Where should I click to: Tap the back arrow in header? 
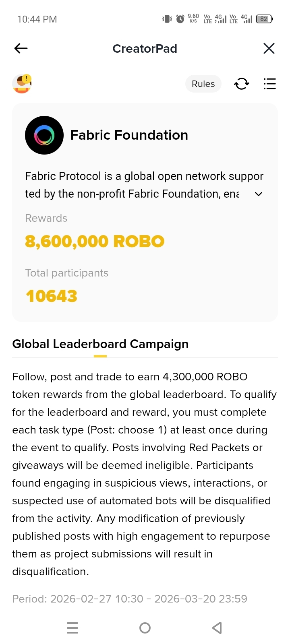[x=21, y=48]
